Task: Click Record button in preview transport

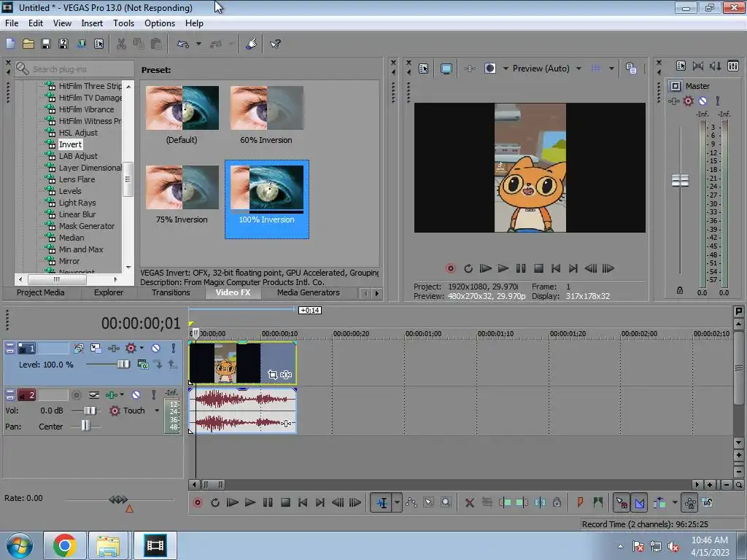Action: pyautogui.click(x=450, y=268)
